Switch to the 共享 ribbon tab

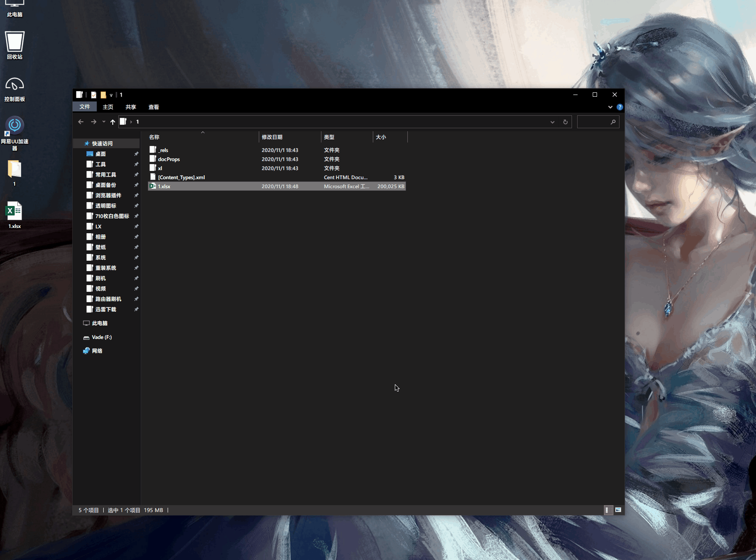pos(130,107)
